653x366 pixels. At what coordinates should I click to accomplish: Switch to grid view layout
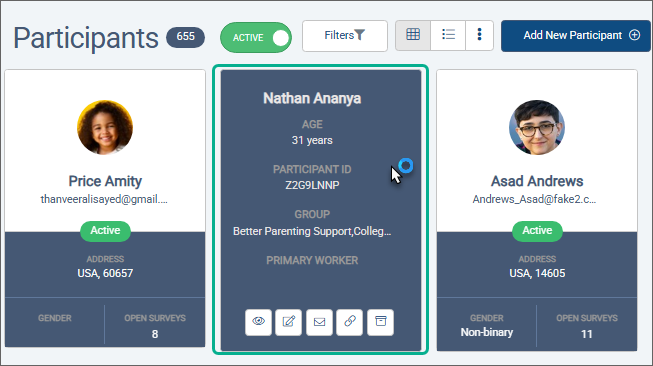(413, 35)
